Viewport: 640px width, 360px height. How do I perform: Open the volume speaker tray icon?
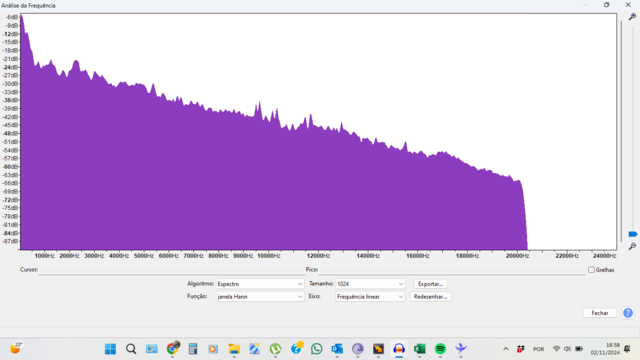tap(567, 349)
